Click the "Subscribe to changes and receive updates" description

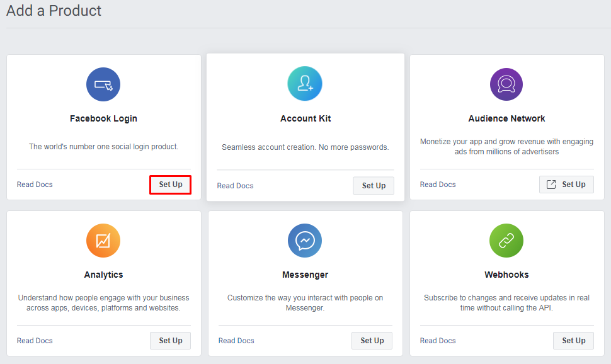(x=506, y=303)
